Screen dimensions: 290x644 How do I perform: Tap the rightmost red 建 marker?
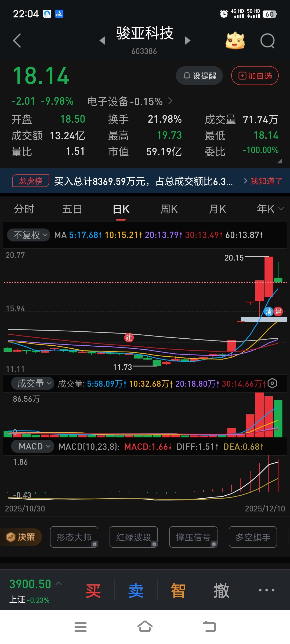point(278,312)
